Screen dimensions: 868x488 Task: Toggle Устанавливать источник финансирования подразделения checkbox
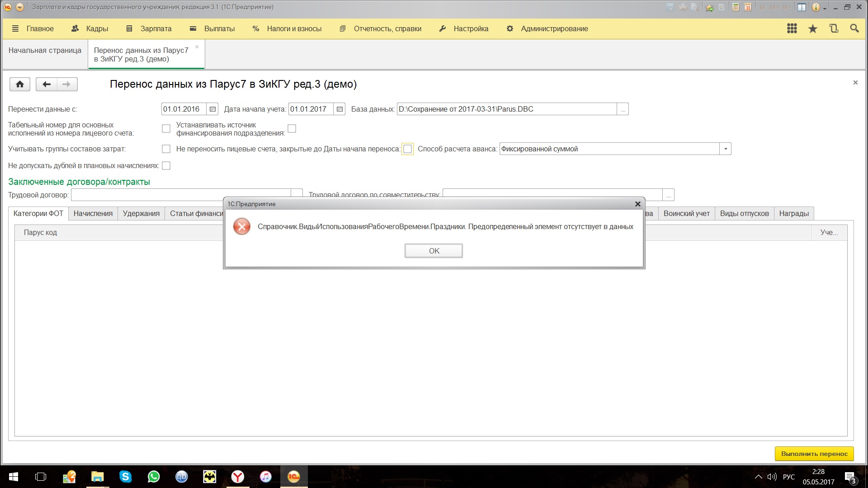292,129
